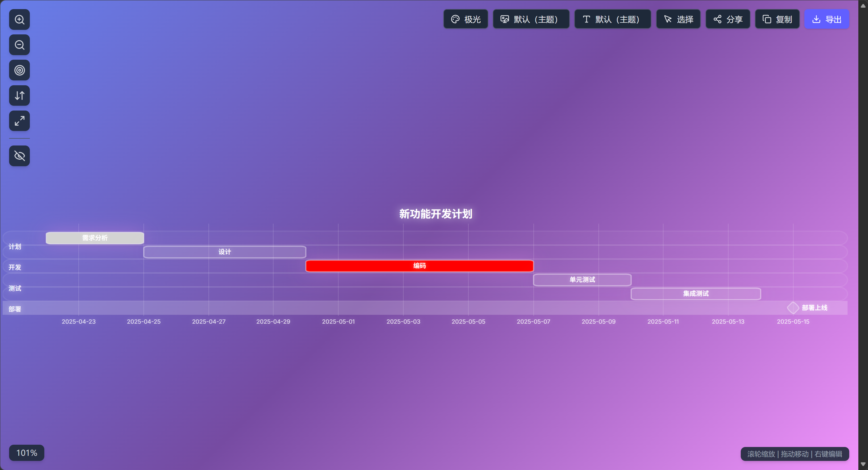Click the scrollbar down arrow
The width and height of the screenshot is (868, 470).
[x=863, y=464]
